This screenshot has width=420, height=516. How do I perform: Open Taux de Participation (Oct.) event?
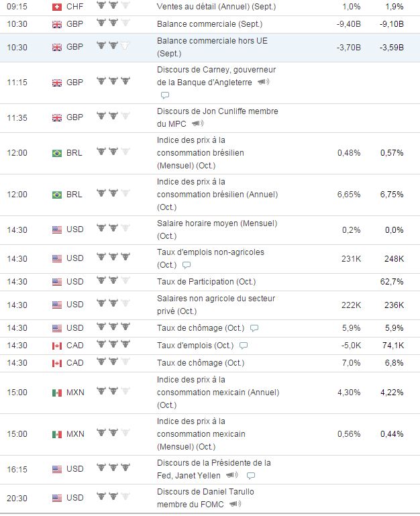(x=207, y=282)
